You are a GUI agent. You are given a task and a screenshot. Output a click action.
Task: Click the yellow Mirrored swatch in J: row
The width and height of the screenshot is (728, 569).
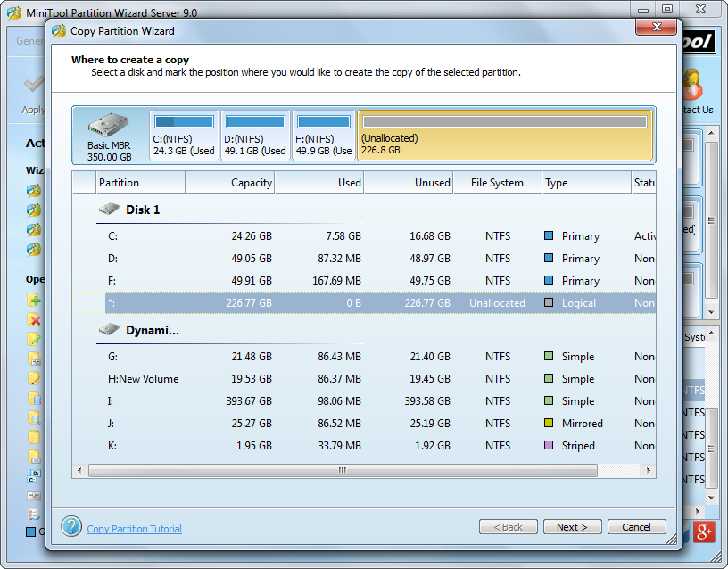[x=549, y=423]
